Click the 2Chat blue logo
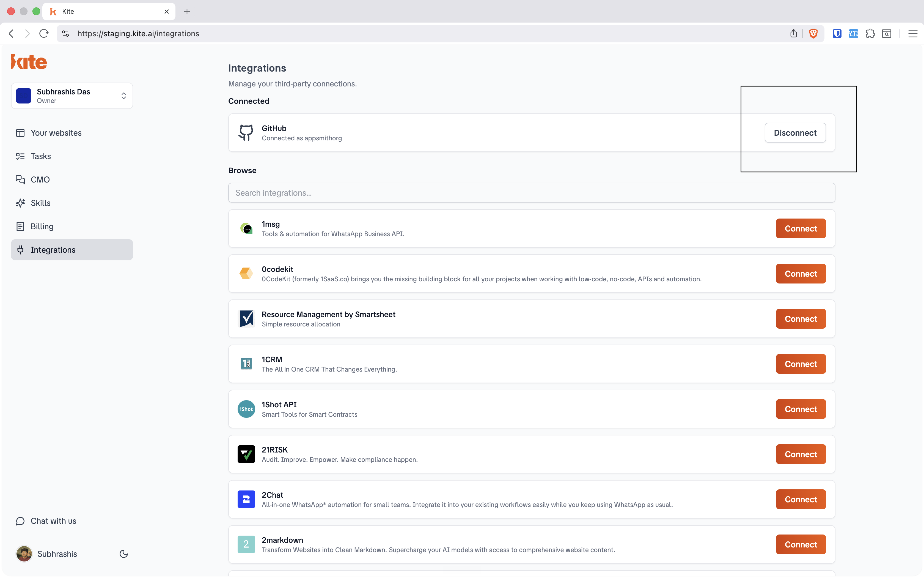 pyautogui.click(x=246, y=499)
